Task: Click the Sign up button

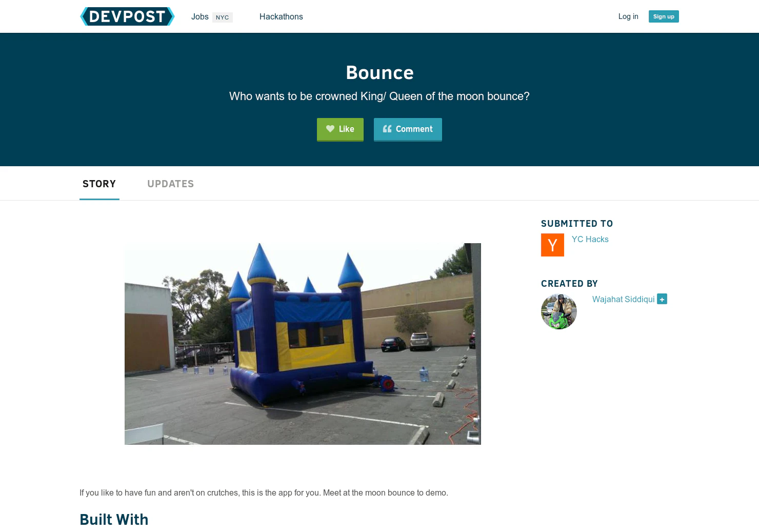Action: point(664,16)
